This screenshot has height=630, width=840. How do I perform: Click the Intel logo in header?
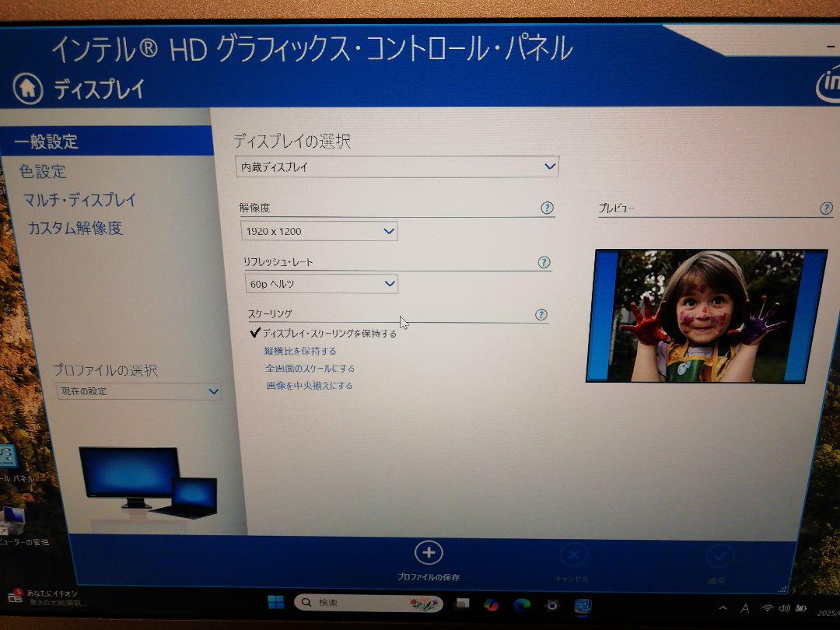click(x=828, y=86)
